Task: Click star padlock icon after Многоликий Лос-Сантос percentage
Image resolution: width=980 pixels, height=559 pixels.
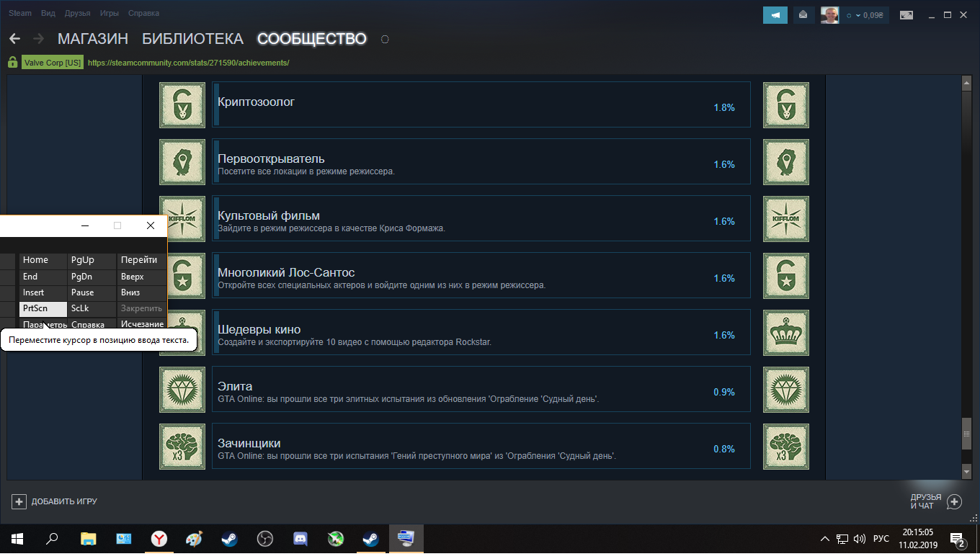Action: (x=786, y=276)
